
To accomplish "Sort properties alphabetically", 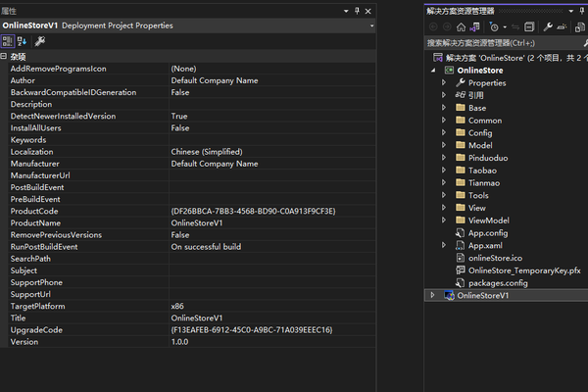I will coord(22,41).
